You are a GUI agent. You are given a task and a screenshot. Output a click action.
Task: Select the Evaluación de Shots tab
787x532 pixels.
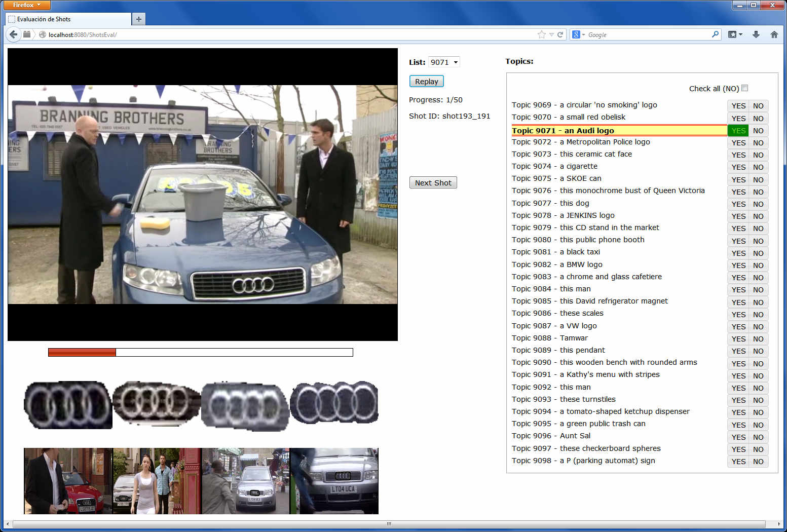pos(69,19)
